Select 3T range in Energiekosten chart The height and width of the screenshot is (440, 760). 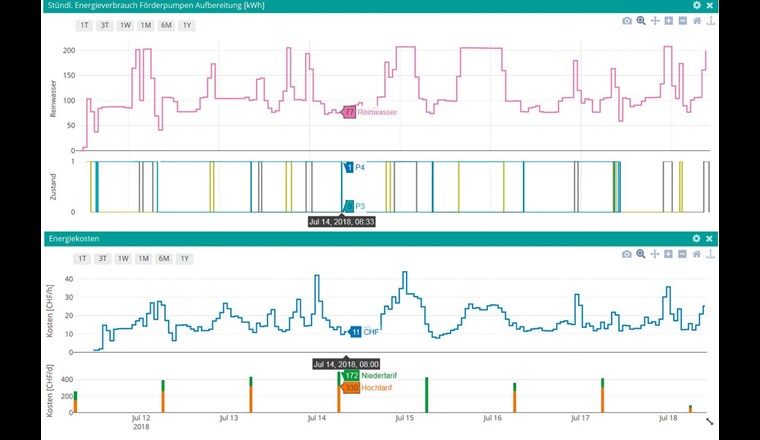tap(103, 258)
